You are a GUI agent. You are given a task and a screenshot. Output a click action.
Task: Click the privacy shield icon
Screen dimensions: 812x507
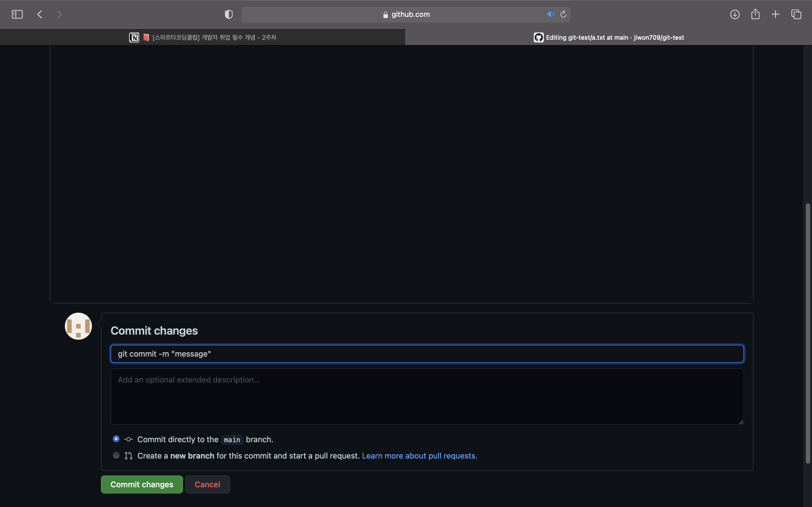tap(228, 14)
